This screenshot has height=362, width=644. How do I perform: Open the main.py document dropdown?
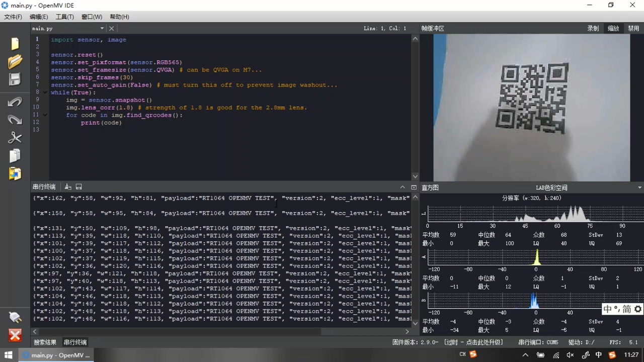tap(102, 29)
